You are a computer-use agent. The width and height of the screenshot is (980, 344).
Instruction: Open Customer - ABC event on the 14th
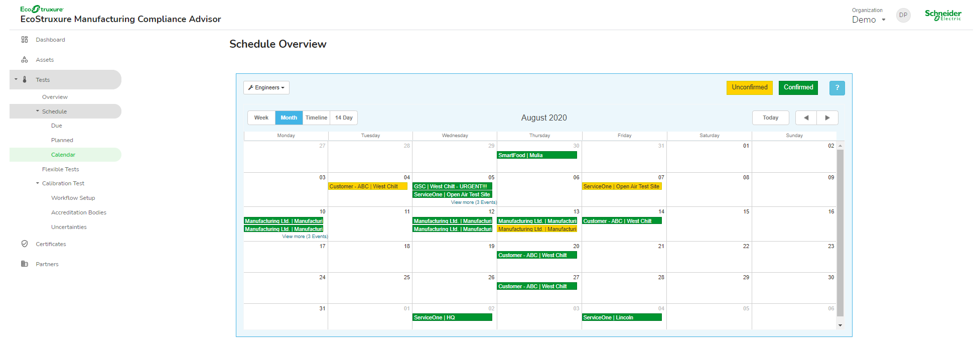tap(622, 221)
